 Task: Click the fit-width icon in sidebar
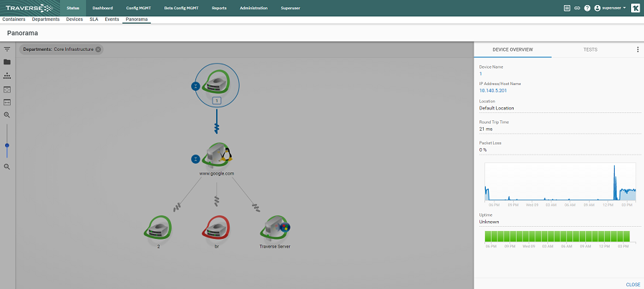pyautogui.click(x=7, y=102)
